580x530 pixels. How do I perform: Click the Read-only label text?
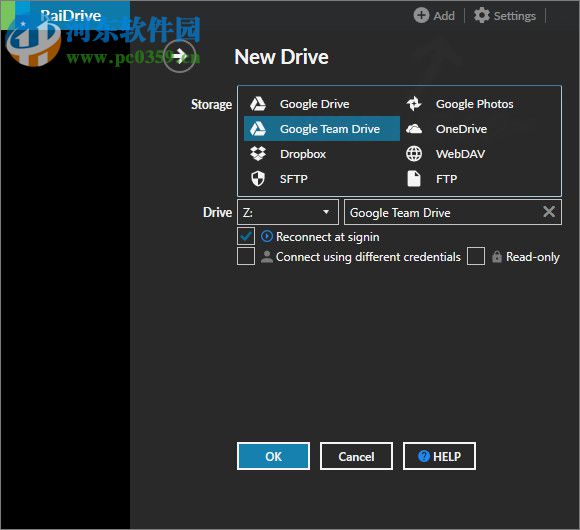533,257
